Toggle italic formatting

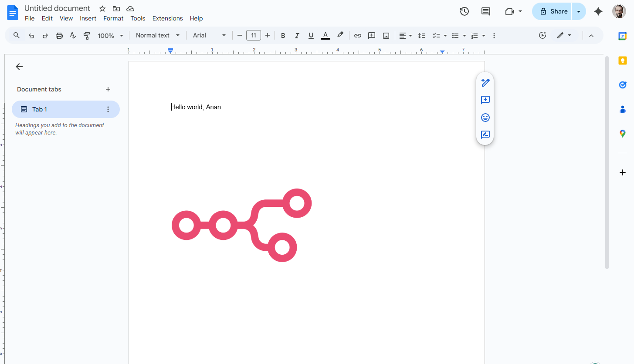(x=297, y=35)
